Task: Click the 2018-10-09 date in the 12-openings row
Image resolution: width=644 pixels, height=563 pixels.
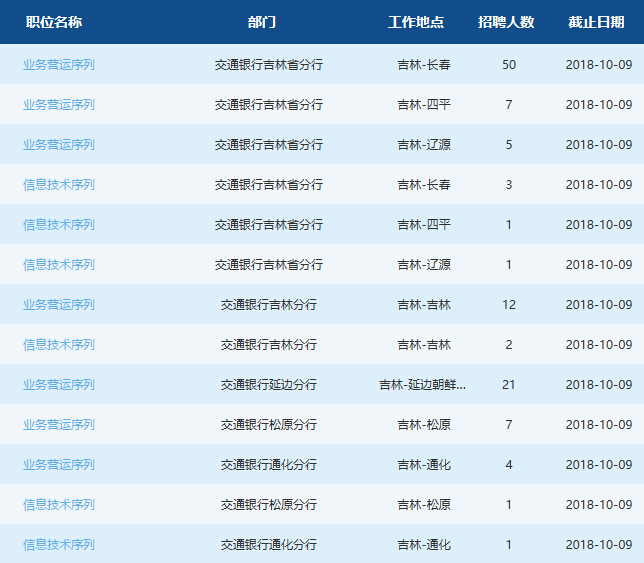Action: (599, 305)
